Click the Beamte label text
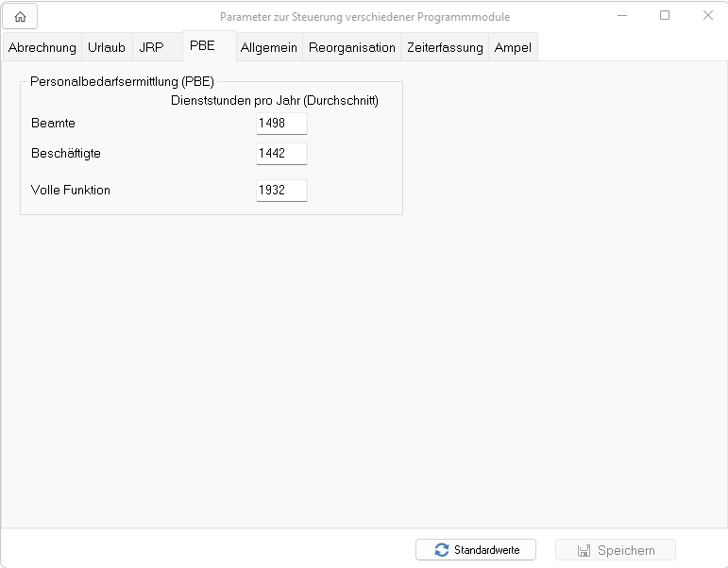The width and height of the screenshot is (728, 568). click(53, 124)
